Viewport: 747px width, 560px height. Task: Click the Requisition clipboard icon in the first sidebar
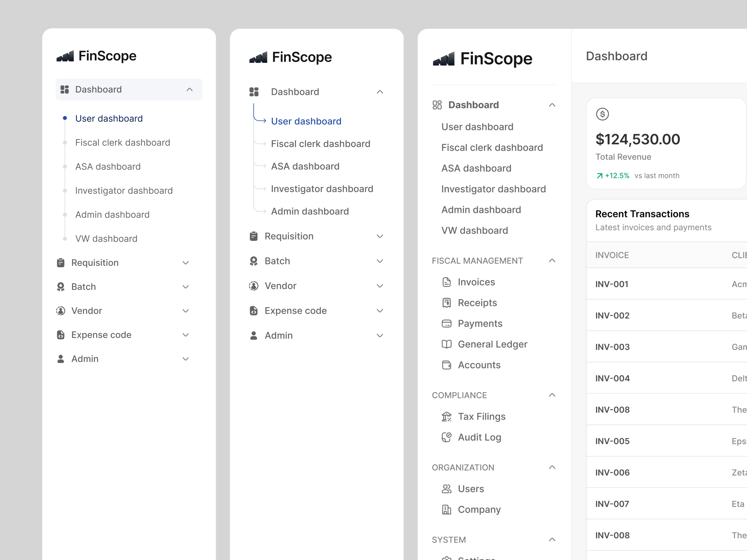[x=61, y=263]
